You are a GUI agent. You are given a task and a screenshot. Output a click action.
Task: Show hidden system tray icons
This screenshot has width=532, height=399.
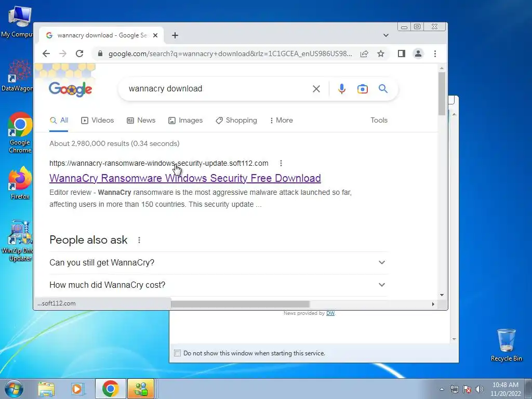[442, 389]
